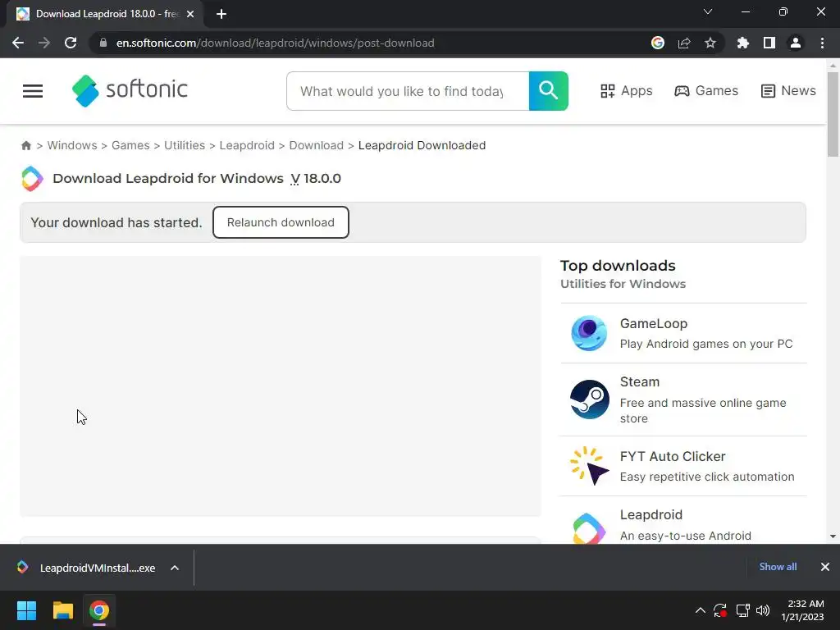Open the GameLoop title link
This screenshot has width=840, height=630.
(654, 323)
